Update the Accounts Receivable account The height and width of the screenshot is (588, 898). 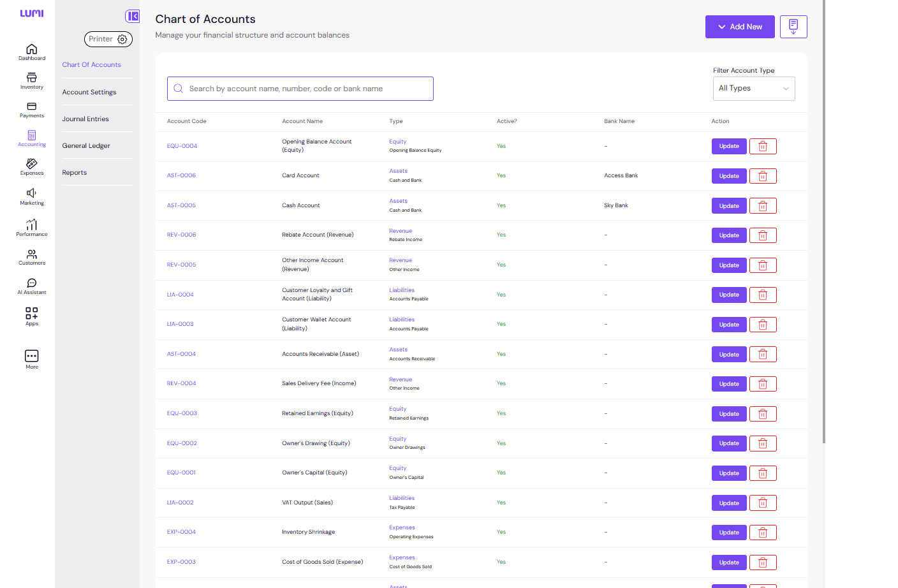coord(729,354)
